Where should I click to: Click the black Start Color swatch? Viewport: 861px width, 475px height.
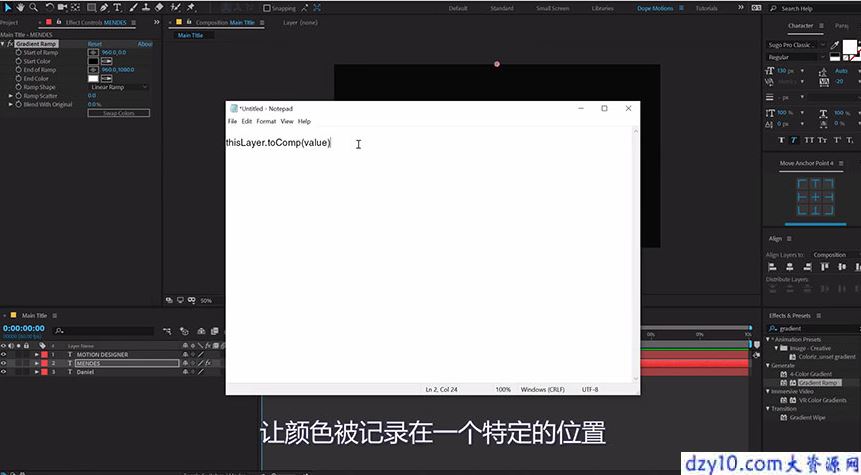[93, 61]
